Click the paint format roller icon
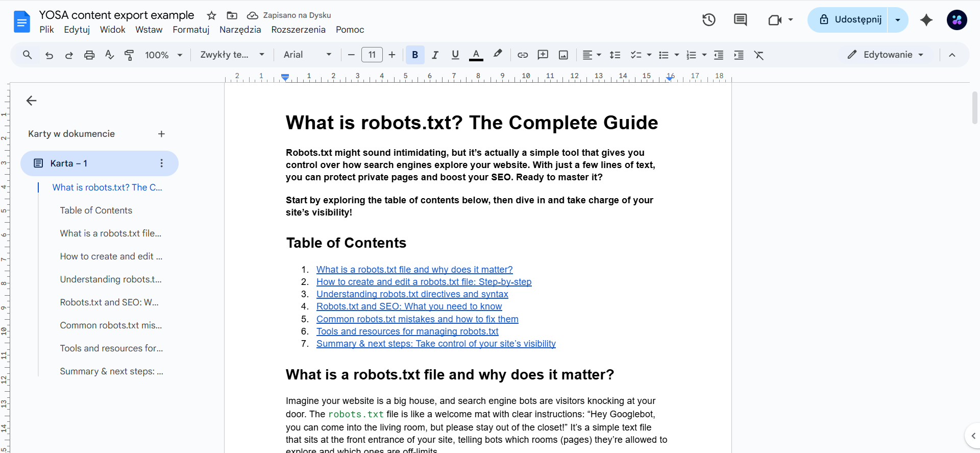The height and width of the screenshot is (453, 980). point(129,55)
